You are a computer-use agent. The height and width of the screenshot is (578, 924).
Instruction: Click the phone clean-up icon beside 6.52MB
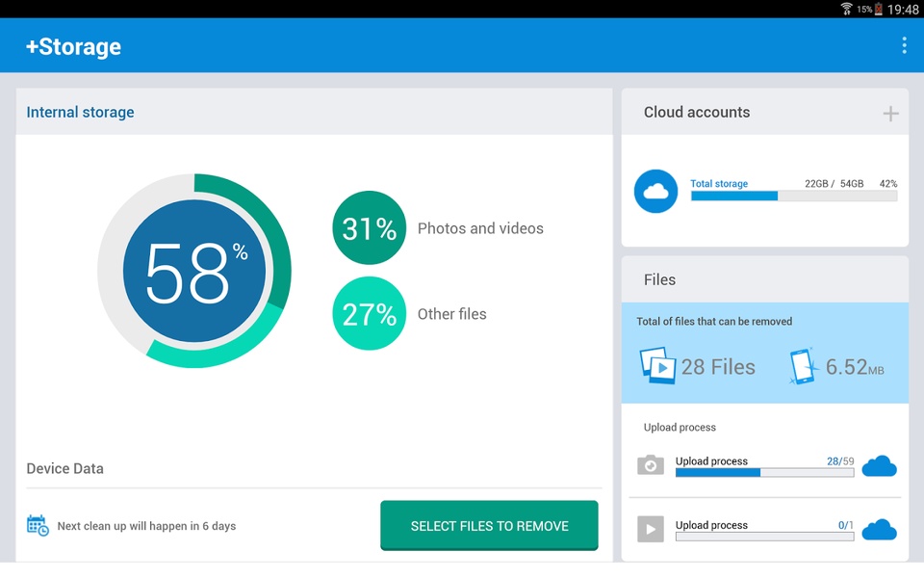coord(804,366)
